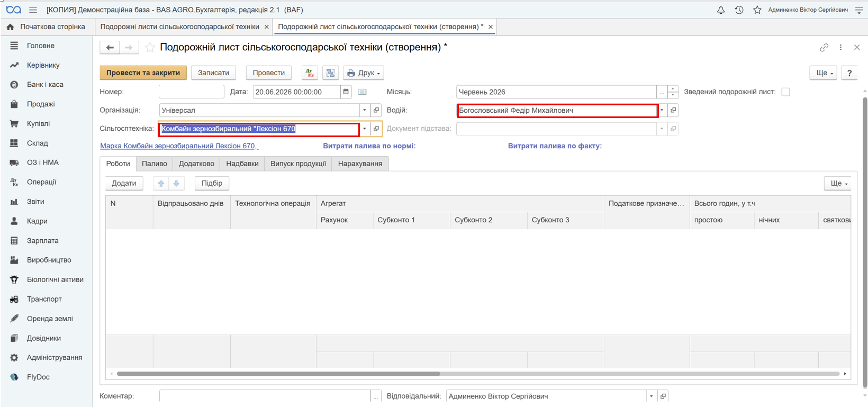The width and height of the screenshot is (868, 407).
Task: Switch to the Надбавки tab
Action: (x=242, y=164)
